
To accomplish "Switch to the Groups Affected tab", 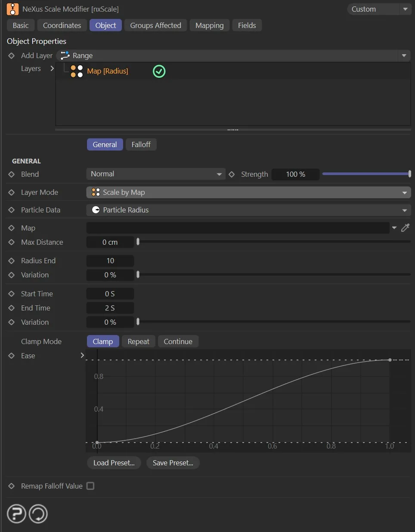I will click(155, 25).
